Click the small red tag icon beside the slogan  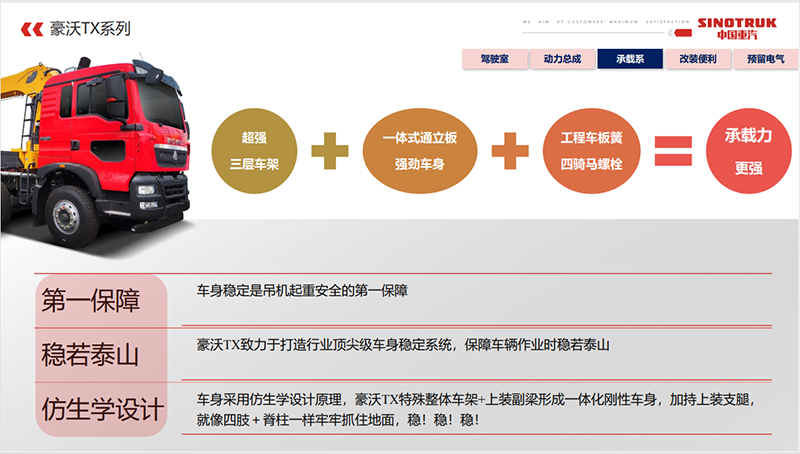(681, 33)
